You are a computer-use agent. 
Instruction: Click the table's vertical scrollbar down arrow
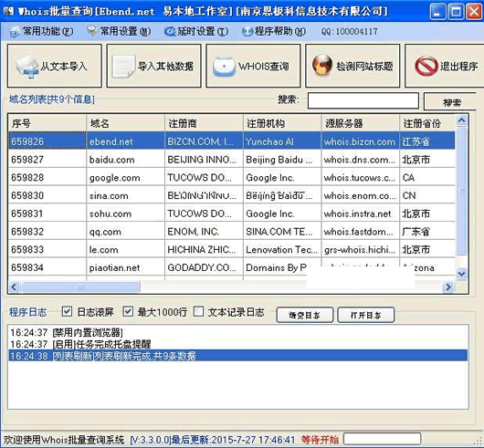(x=461, y=274)
